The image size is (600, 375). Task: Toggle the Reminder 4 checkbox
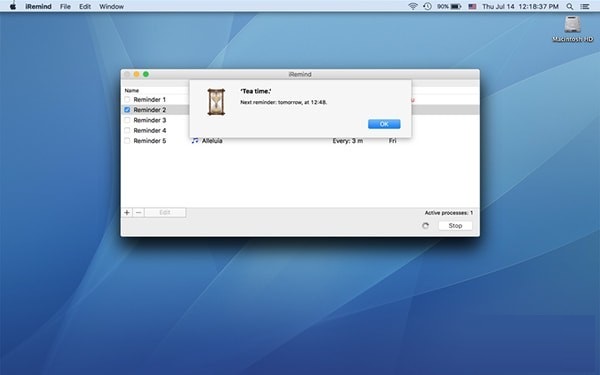click(127, 130)
